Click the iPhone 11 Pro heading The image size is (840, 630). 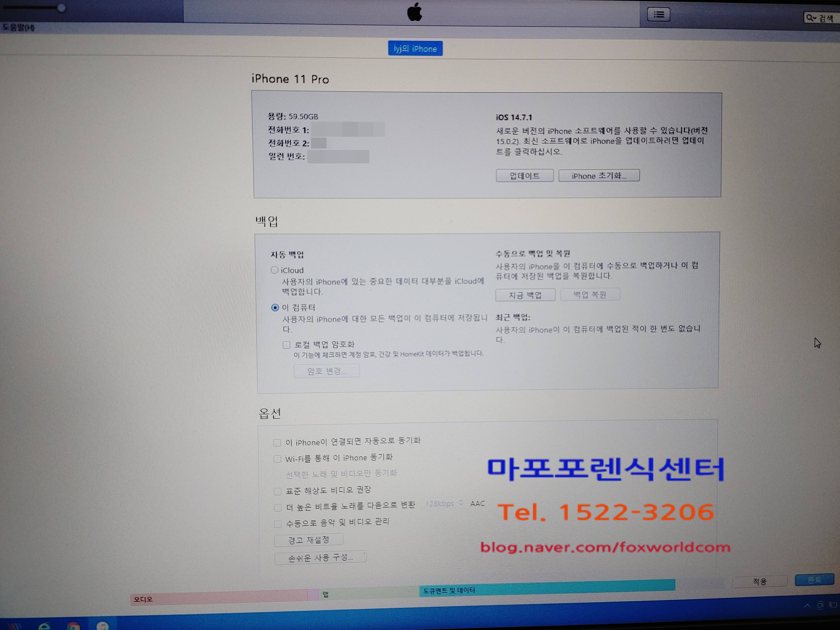(x=290, y=79)
